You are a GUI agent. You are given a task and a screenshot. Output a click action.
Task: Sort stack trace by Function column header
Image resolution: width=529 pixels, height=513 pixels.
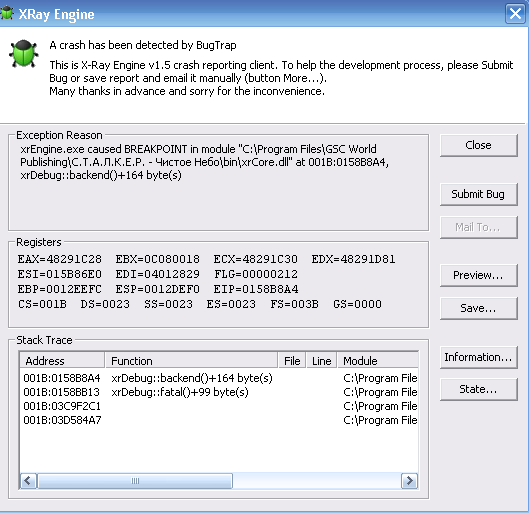tap(191, 361)
